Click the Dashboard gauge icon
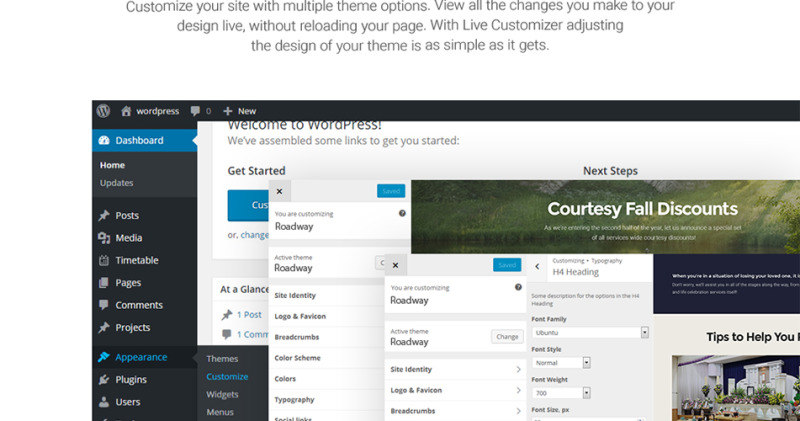Screen dimensions: 800x421 point(104,140)
